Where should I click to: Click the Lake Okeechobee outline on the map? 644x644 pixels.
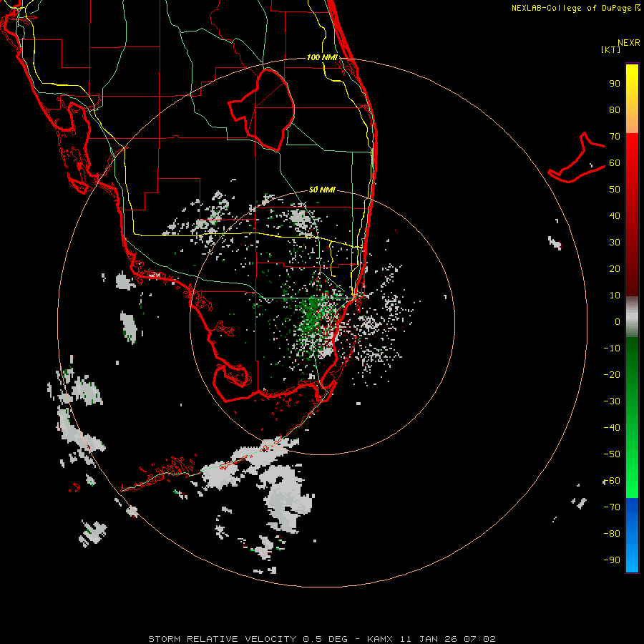point(262,109)
